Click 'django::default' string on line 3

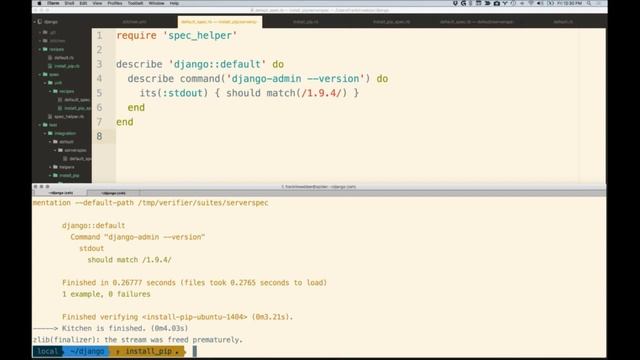coord(217,64)
